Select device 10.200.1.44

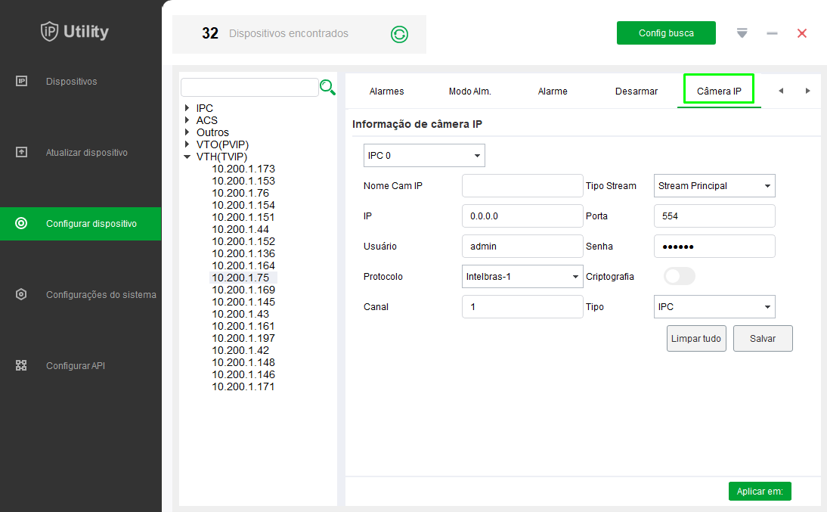pos(241,229)
